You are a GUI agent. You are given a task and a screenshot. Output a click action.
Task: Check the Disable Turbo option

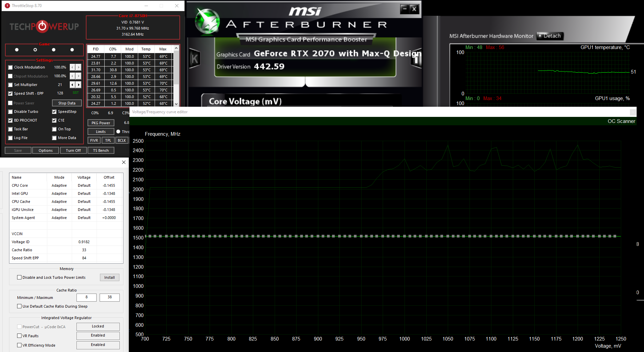tap(10, 112)
